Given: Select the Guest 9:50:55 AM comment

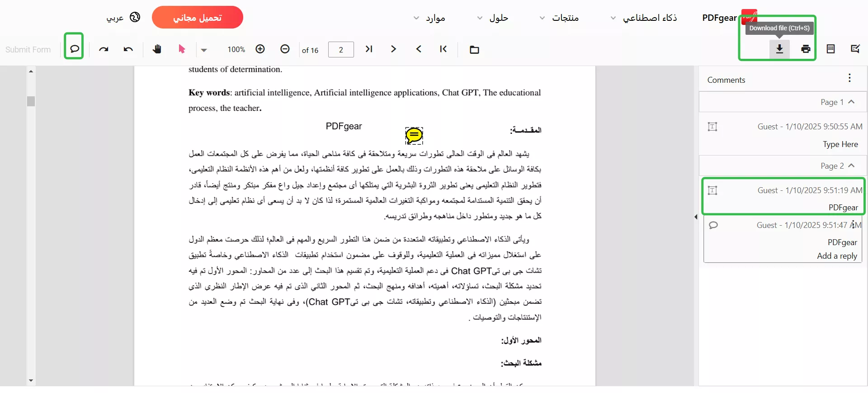Looking at the screenshot, I should click(783, 134).
